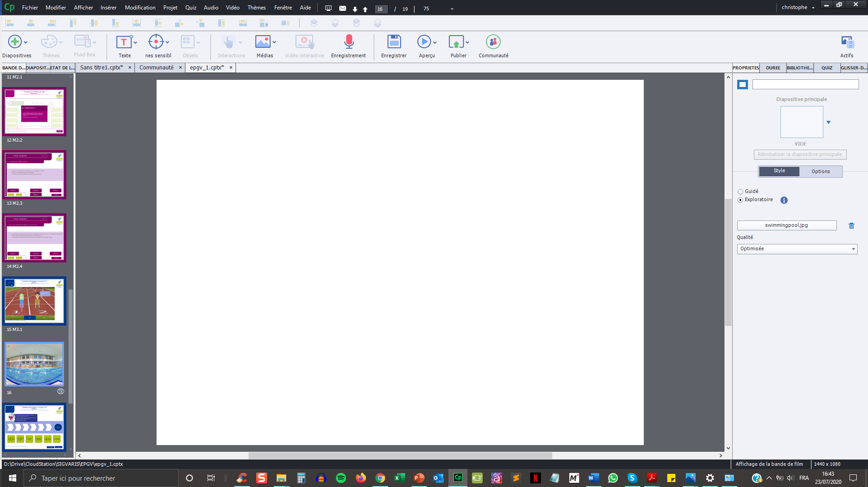Image resolution: width=868 pixels, height=487 pixels.
Task: Click the Options button in properties
Action: (820, 171)
